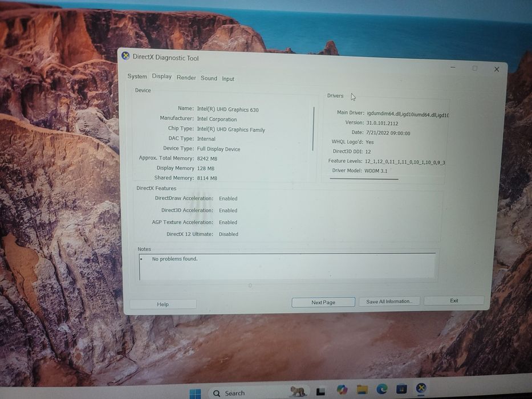Viewport: 532px width, 399px height.
Task: Click the Drivers panel horizontal scrollbar
Action: coord(364,179)
